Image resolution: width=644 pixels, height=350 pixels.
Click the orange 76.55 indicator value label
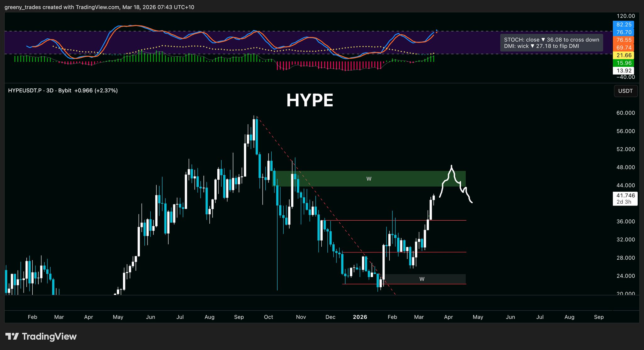(x=624, y=40)
